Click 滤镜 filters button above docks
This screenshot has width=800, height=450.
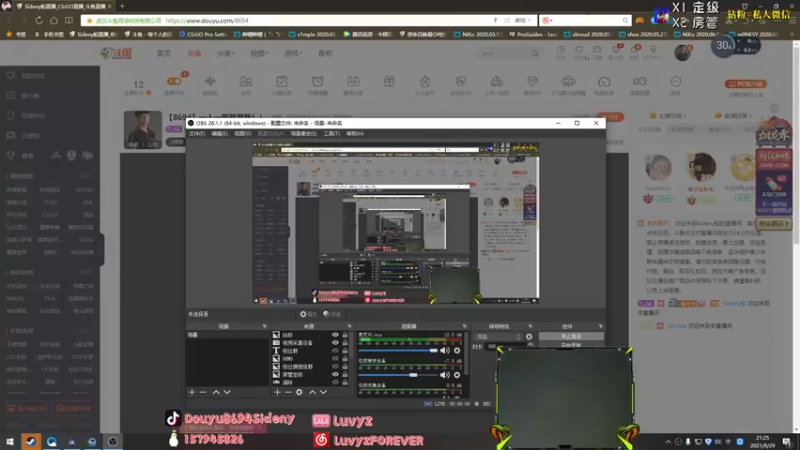coord(332,314)
